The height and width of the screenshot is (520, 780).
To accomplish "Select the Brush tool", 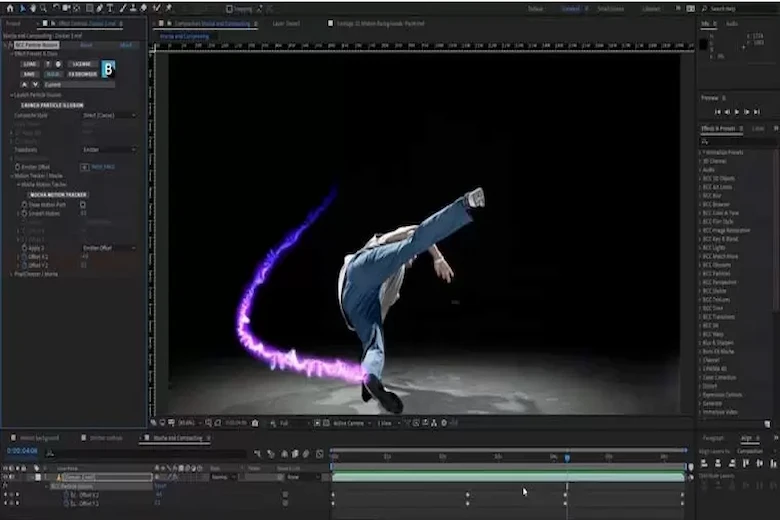I will tap(123, 8).
